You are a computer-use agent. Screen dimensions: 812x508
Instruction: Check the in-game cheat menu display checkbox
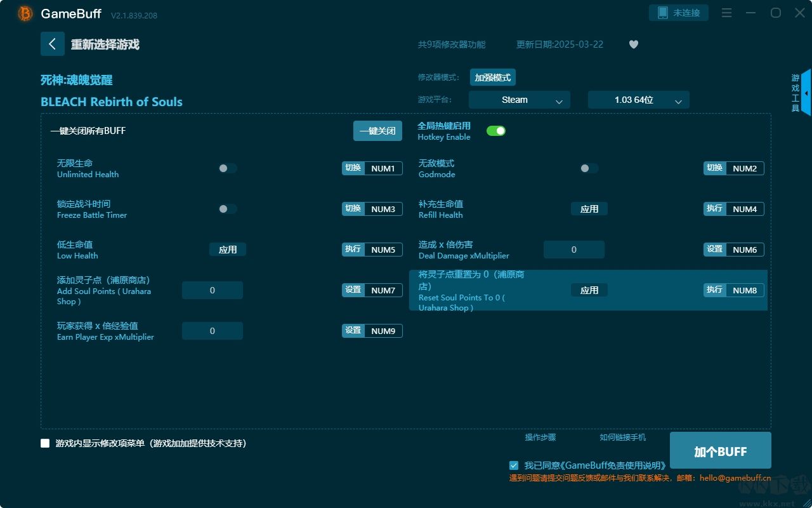(x=45, y=443)
